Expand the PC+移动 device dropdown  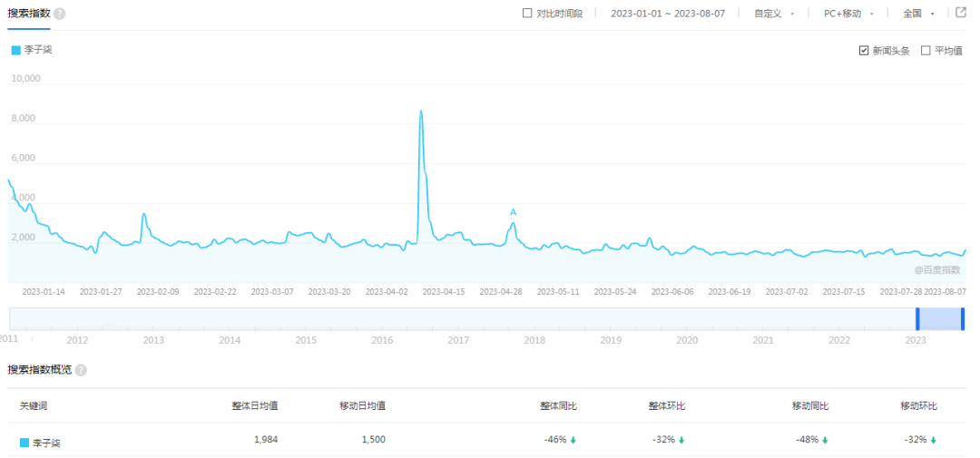point(848,14)
